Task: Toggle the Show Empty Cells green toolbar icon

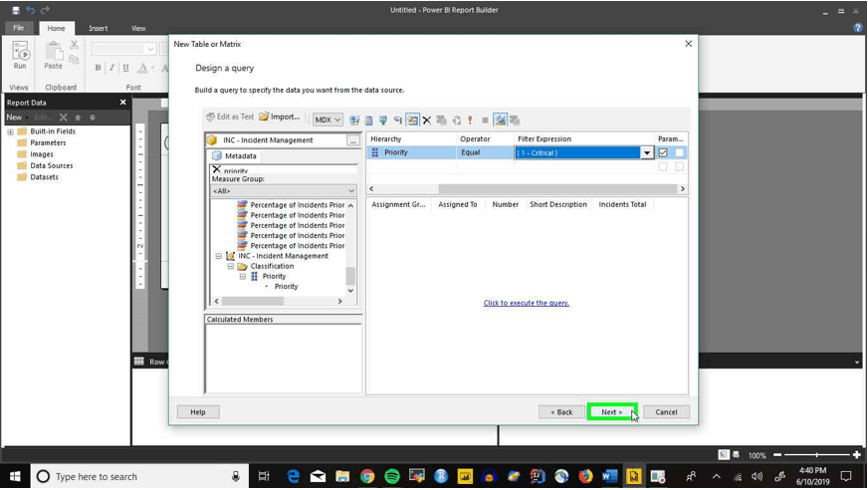Action: (383, 121)
